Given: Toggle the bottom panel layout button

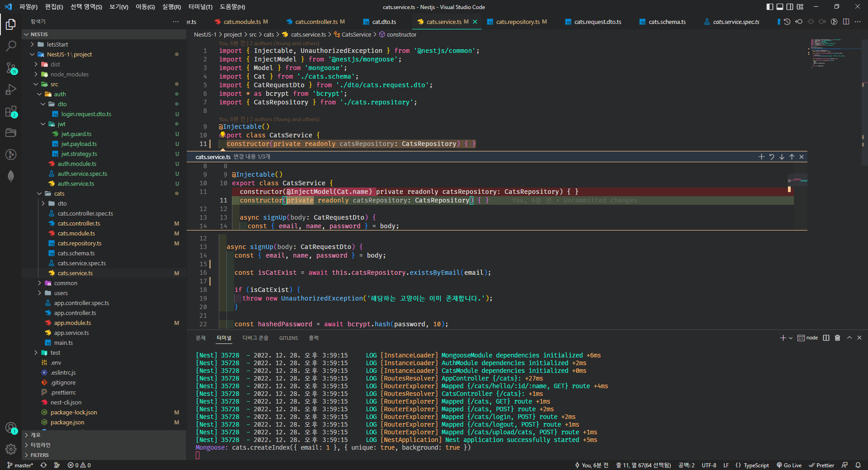Looking at the screenshot, I should [780, 7].
